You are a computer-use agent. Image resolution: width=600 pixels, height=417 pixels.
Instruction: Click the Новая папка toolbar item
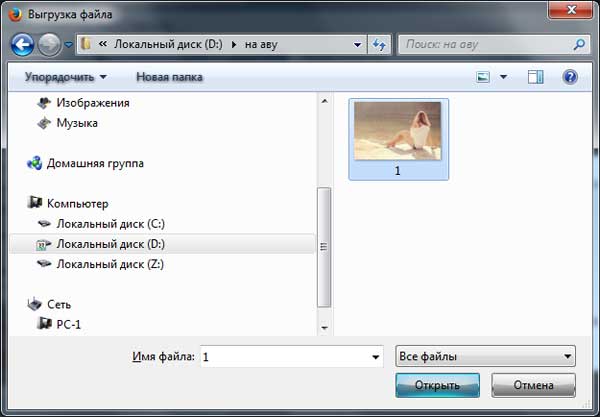point(169,77)
